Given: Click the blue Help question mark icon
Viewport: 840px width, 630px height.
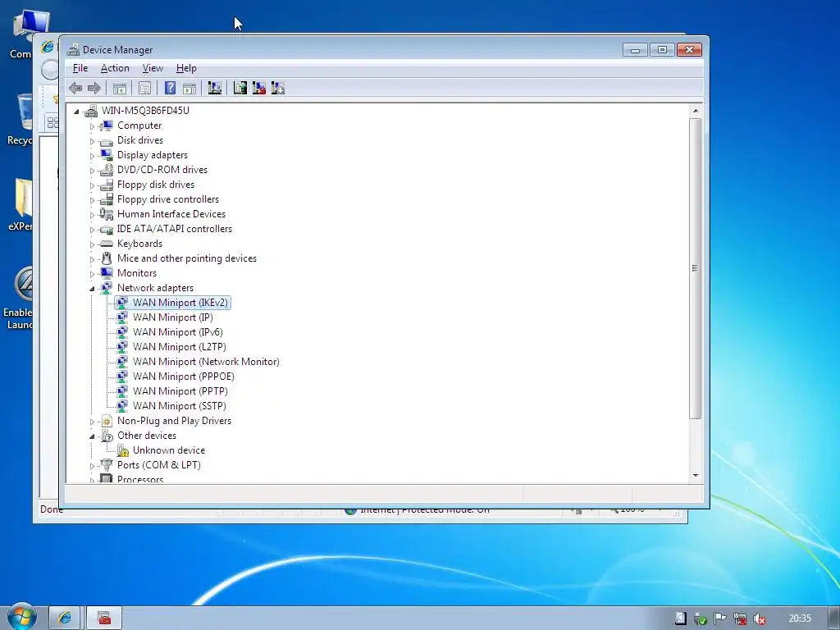Looking at the screenshot, I should pos(170,88).
